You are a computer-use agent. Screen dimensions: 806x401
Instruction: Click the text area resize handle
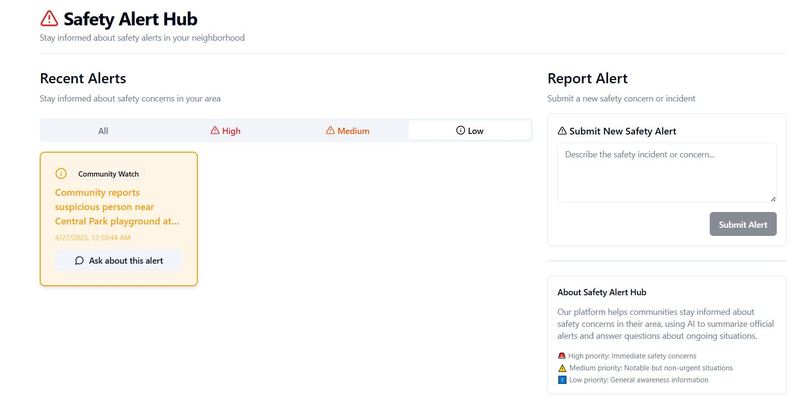pyautogui.click(x=773, y=198)
